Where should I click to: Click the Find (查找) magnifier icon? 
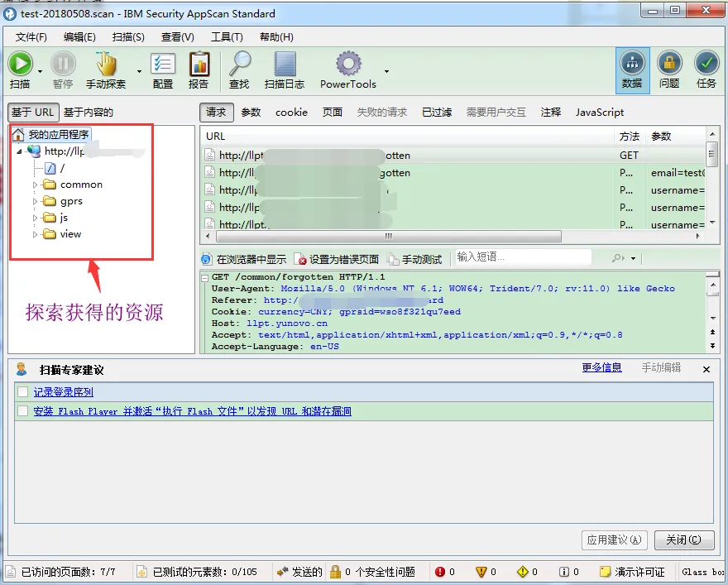coord(239,64)
